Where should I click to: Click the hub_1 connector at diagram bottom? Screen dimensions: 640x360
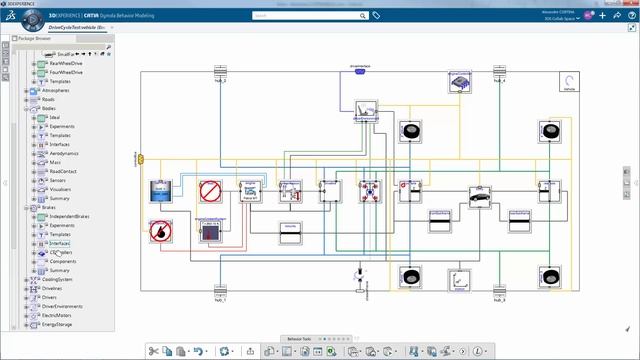coord(220,291)
